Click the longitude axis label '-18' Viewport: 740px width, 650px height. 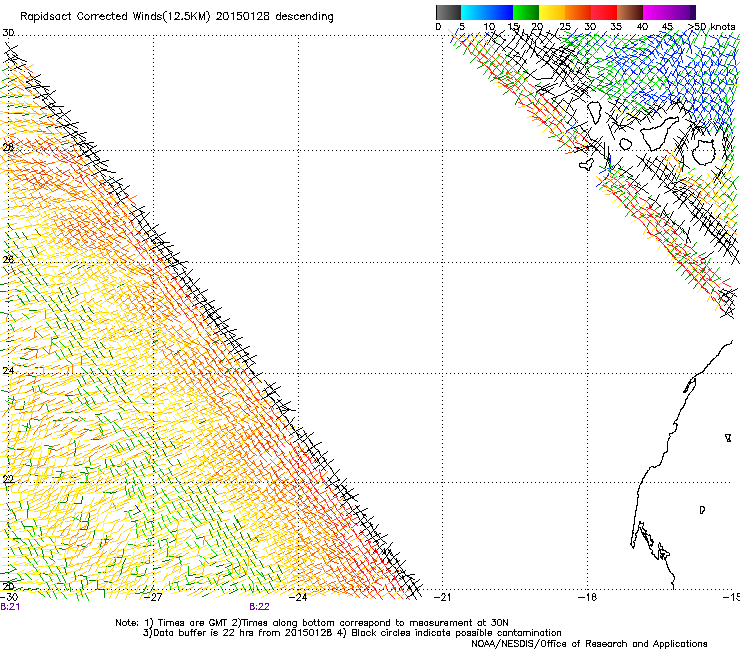pos(587,597)
